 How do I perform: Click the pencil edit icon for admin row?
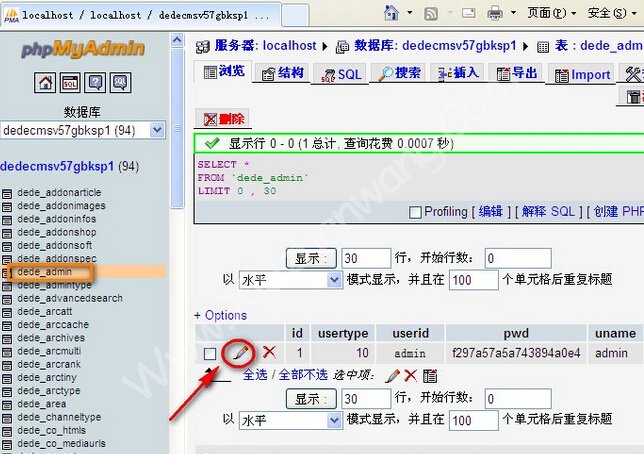[239, 352]
